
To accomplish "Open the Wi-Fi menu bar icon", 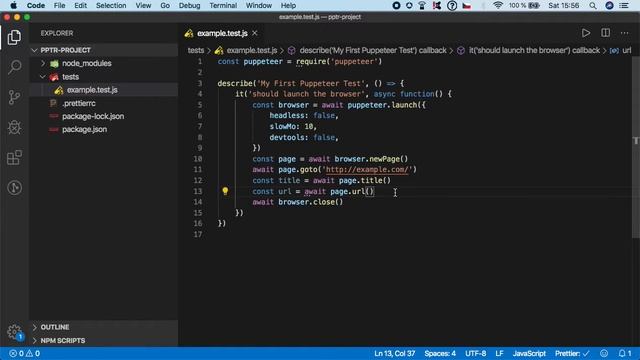I will tap(498, 5).
